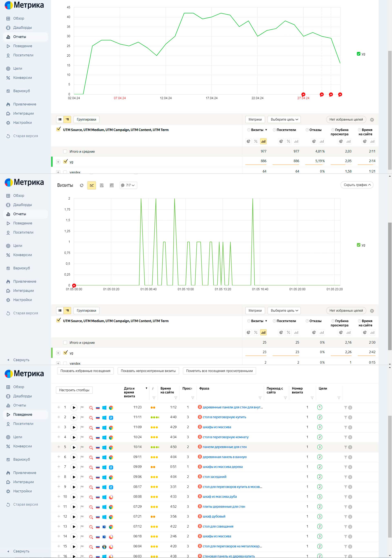392x558 pixels.
Task: Select list view icon above table with 977 visits
Action: pos(60,119)
